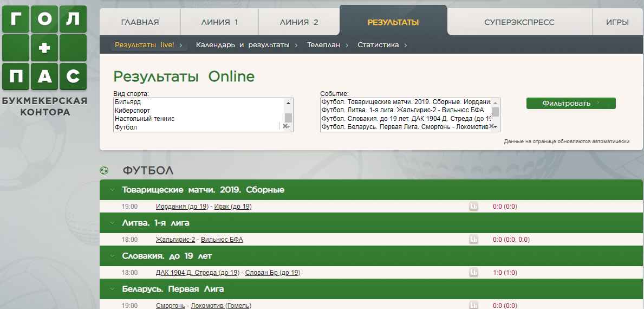Click the football icon beside ФУТБОЛ heading
Image resolution: width=644 pixels, height=309 pixels.
pos(104,171)
